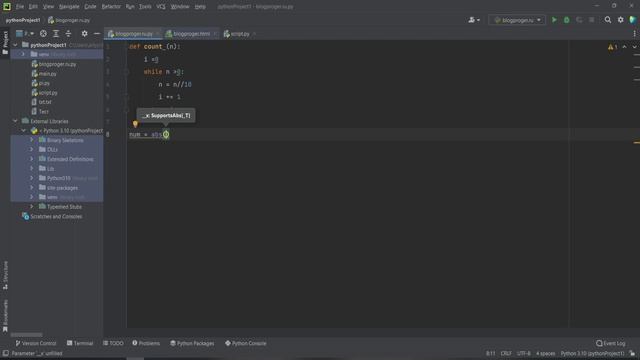Open the Python Packages tool window
This screenshot has width=640, height=360.
[x=192, y=343]
